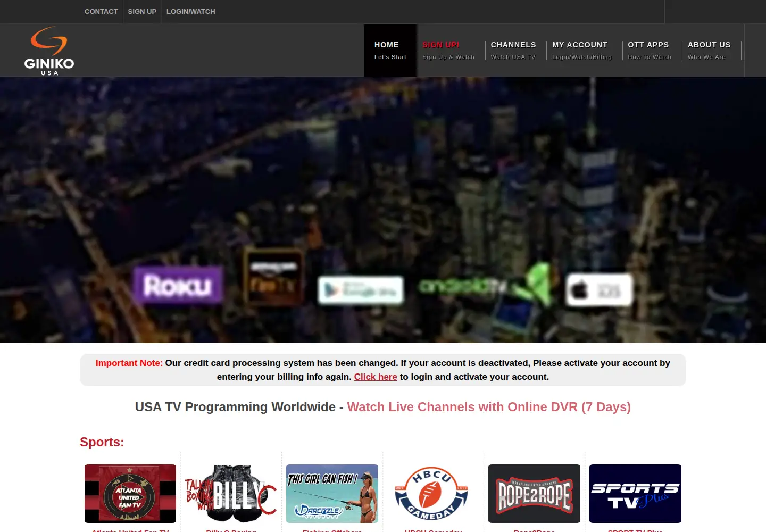766x532 pixels.
Task: Open the Sign Up! menu item
Action: click(448, 51)
